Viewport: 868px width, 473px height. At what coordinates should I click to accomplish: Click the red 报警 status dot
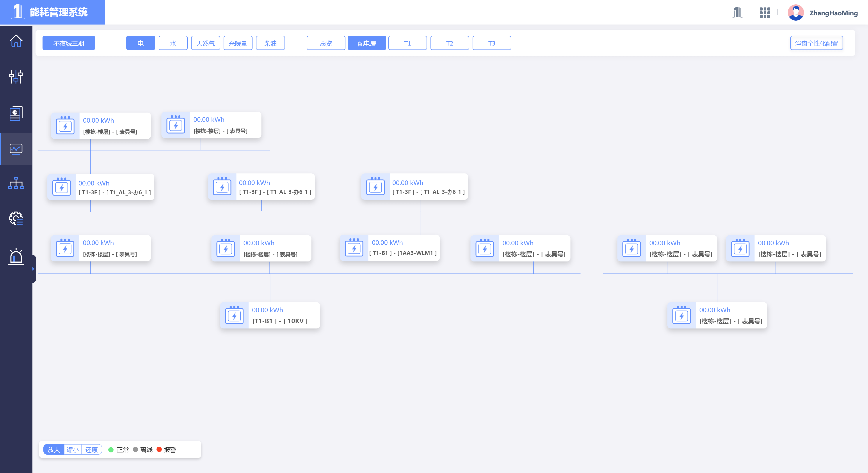(x=159, y=449)
